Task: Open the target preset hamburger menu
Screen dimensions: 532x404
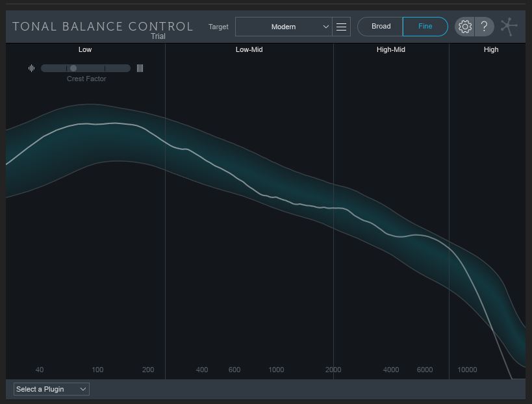Action: pyautogui.click(x=341, y=27)
